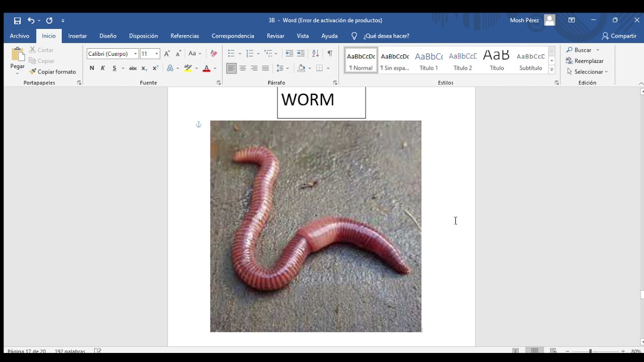
Task: Click the Pegar clipboard icon
Action: [x=18, y=55]
